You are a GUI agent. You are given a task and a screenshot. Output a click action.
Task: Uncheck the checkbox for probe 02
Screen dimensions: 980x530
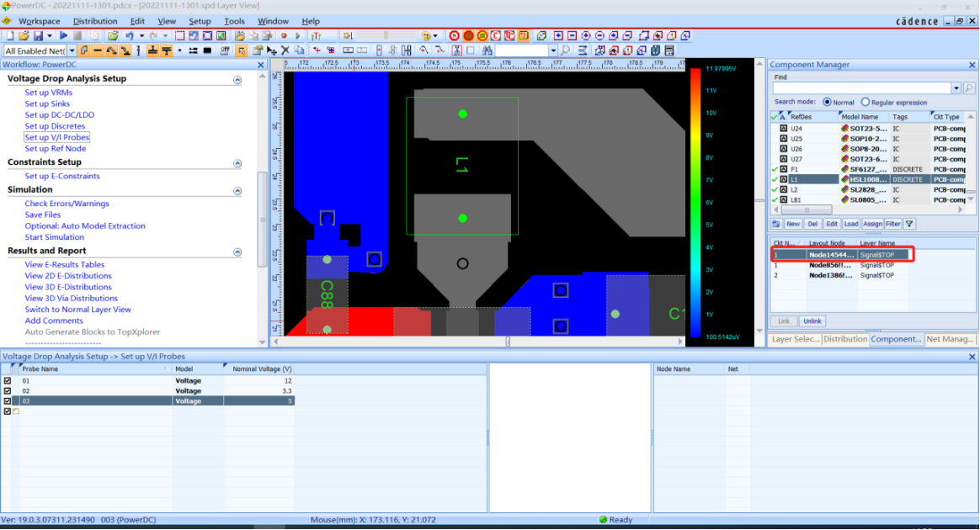point(8,391)
